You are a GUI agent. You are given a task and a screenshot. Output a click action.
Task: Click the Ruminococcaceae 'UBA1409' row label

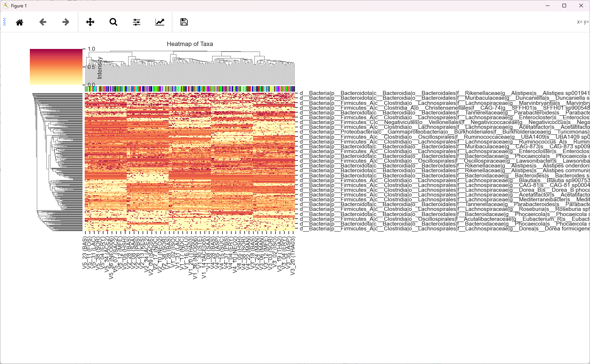tap(445, 137)
